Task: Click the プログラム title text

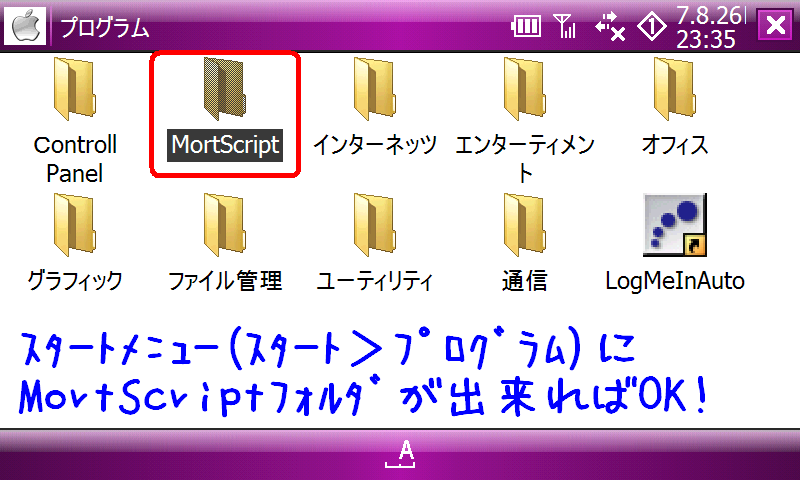Action: pyautogui.click(x=105, y=27)
